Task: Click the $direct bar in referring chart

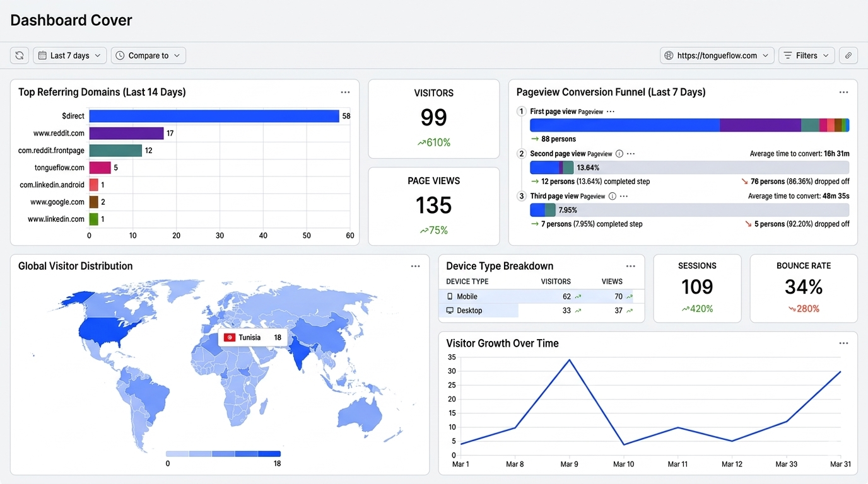Action: tap(214, 116)
